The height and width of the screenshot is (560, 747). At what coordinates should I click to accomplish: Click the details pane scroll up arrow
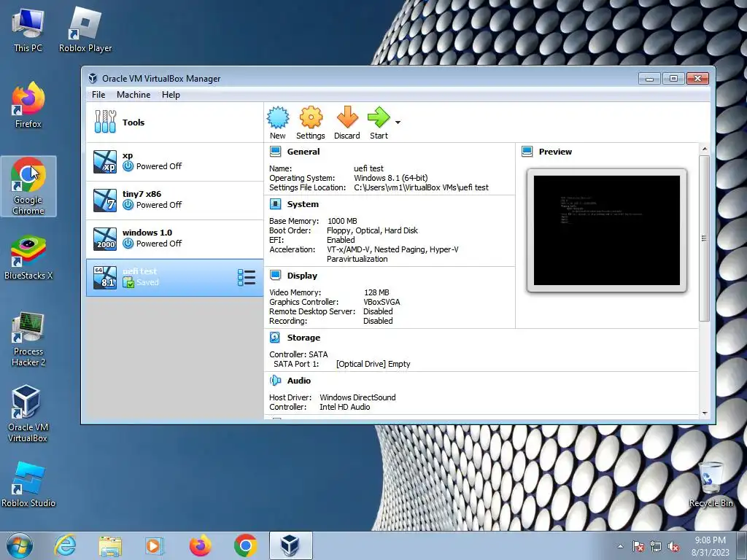[x=705, y=149]
